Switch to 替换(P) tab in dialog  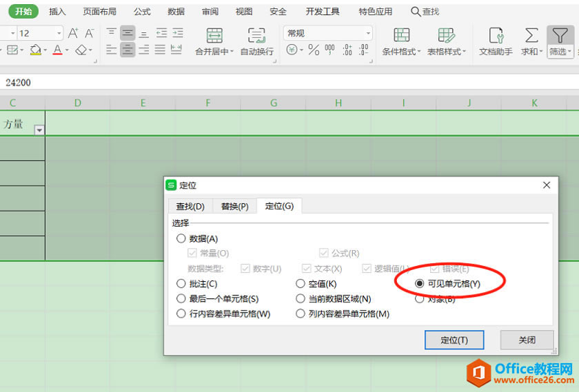[x=234, y=207]
